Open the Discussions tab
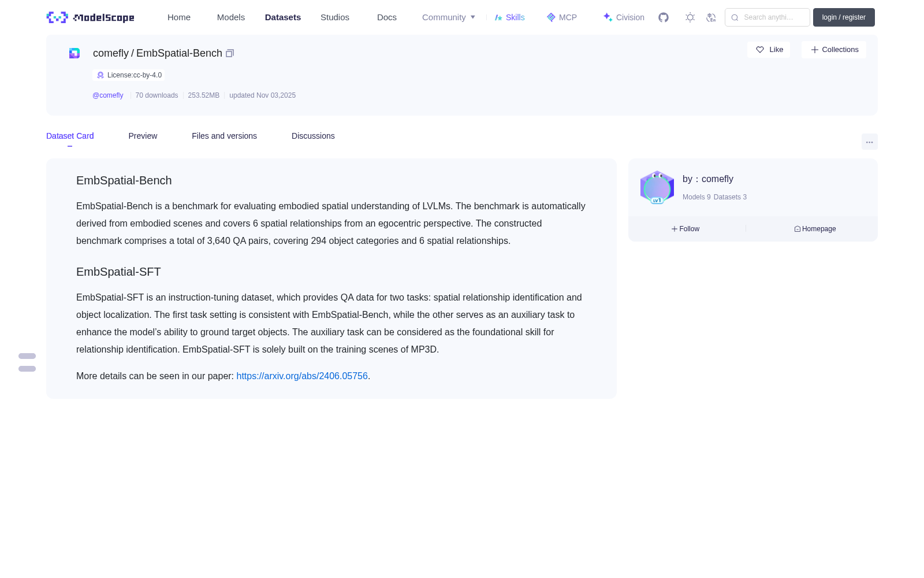The height and width of the screenshot is (578, 924). coord(313,136)
